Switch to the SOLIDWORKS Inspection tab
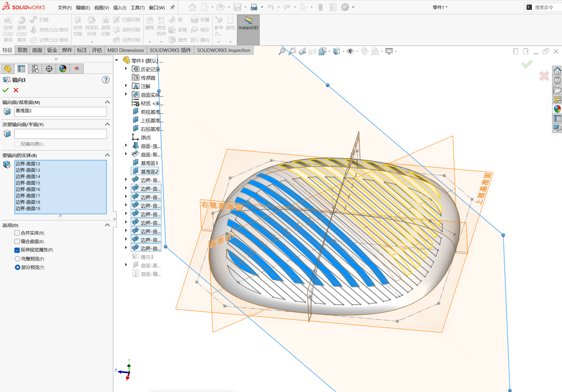562x392 pixels. click(x=224, y=50)
